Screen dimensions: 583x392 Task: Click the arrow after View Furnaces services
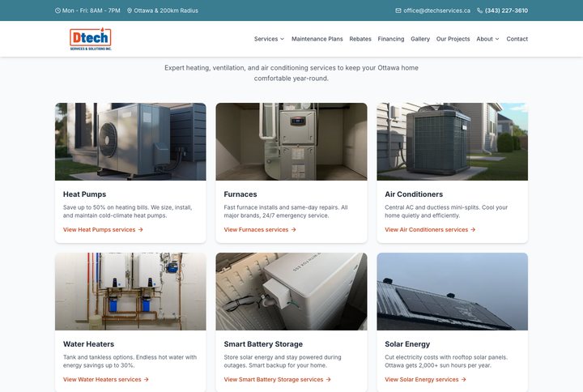[294, 230]
